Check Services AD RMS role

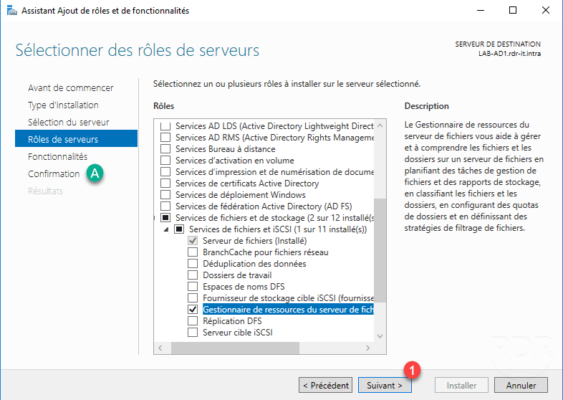tap(165, 138)
